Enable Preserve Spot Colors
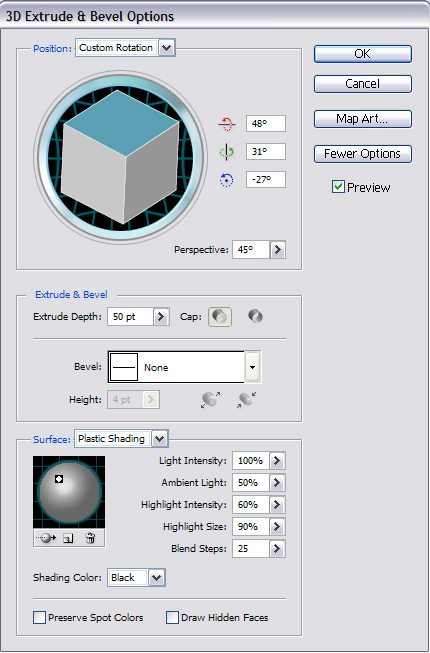 (x=40, y=618)
